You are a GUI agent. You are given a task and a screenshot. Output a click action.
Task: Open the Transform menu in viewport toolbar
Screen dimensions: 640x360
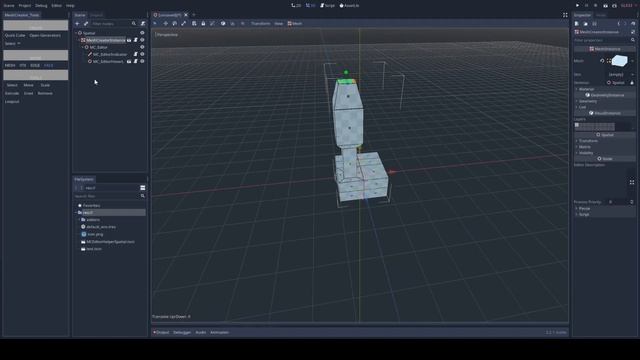pos(260,24)
